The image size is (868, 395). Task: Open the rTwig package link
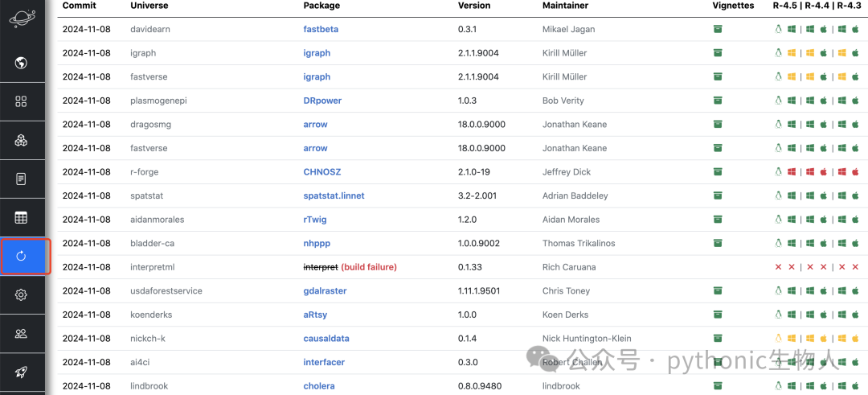(315, 220)
